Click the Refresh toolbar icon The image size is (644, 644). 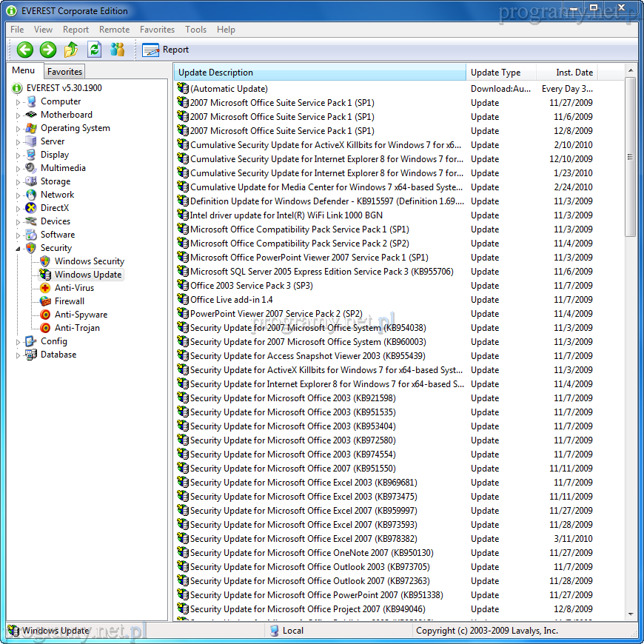(x=94, y=50)
